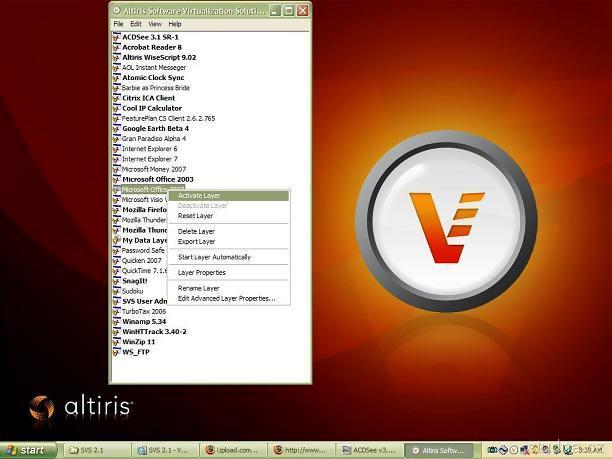612x459 pixels.
Task: Open the Help menu
Action: [x=175, y=24]
